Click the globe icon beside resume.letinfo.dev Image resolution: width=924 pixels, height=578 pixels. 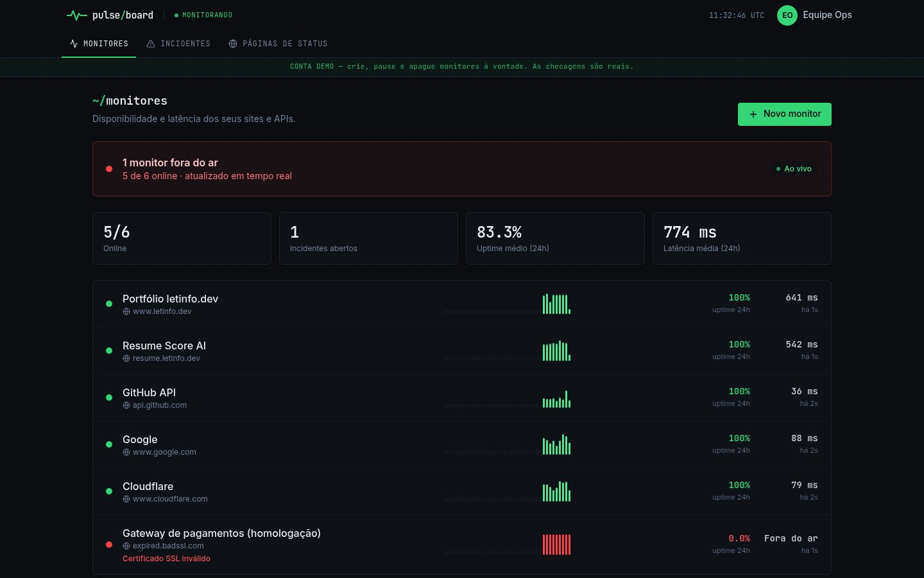(x=126, y=358)
